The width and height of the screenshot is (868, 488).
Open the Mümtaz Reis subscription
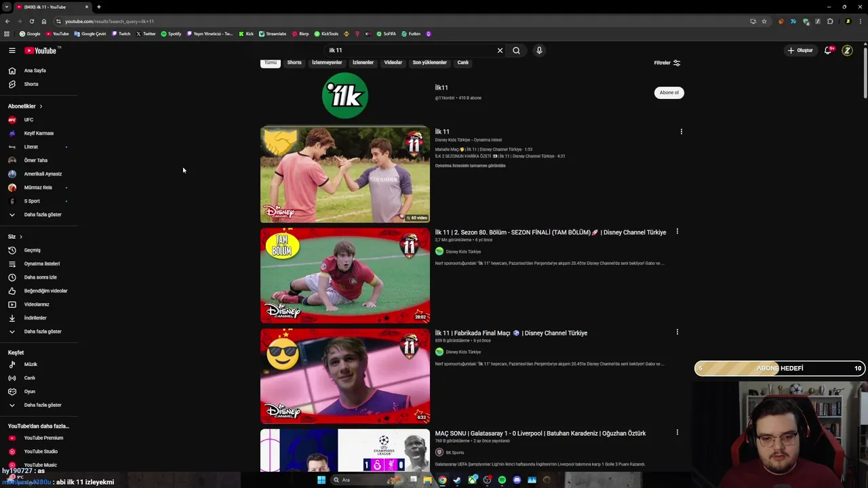click(39, 187)
